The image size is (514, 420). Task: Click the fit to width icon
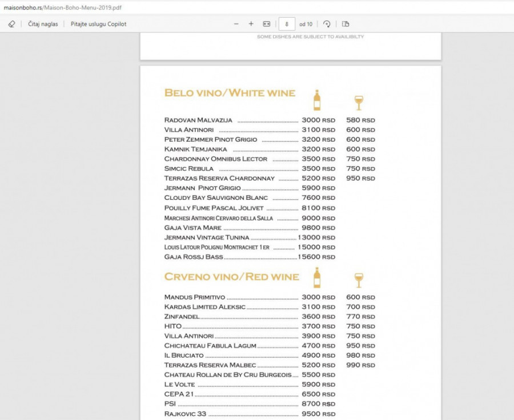(266, 24)
